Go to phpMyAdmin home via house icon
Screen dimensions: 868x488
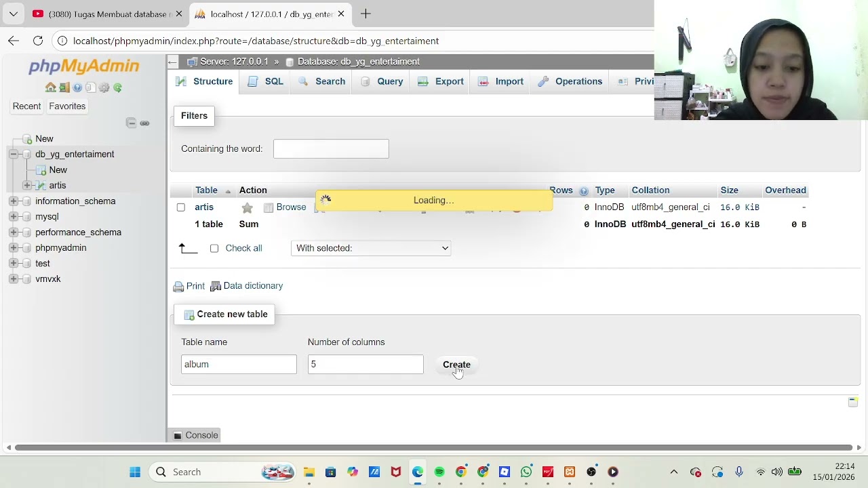click(x=51, y=87)
